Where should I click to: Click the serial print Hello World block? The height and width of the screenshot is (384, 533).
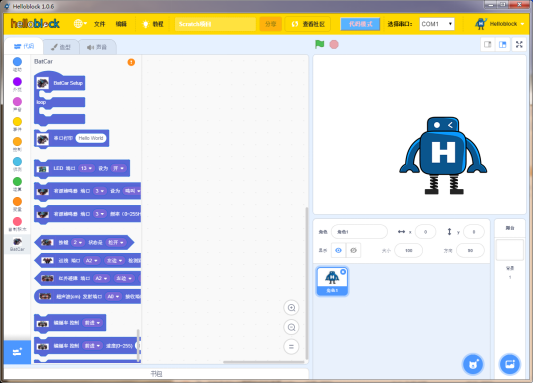pos(71,138)
